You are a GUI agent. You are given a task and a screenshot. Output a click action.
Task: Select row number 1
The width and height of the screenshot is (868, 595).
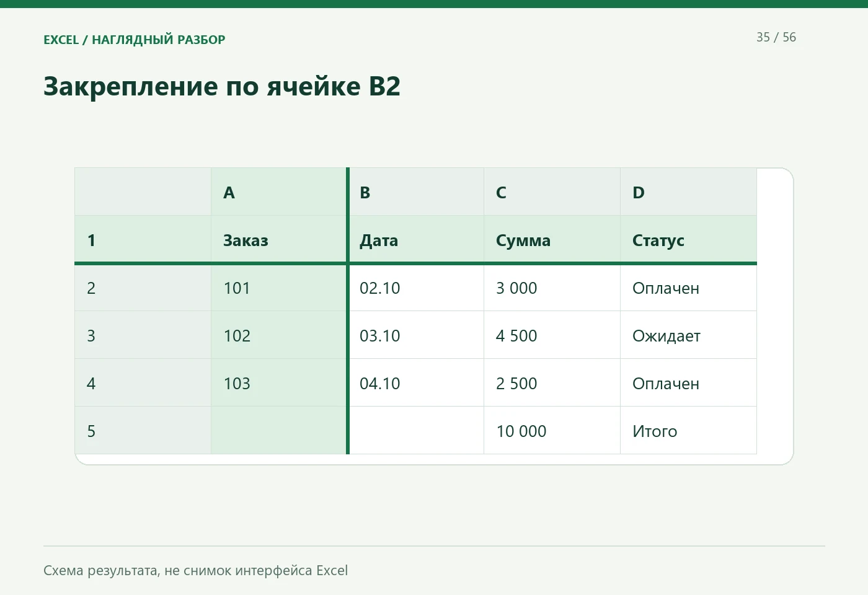pos(143,240)
